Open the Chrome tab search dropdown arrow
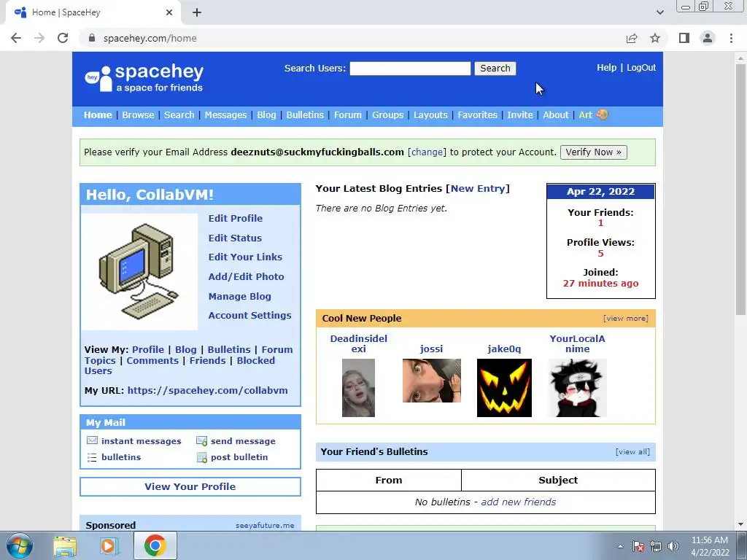 (659, 12)
